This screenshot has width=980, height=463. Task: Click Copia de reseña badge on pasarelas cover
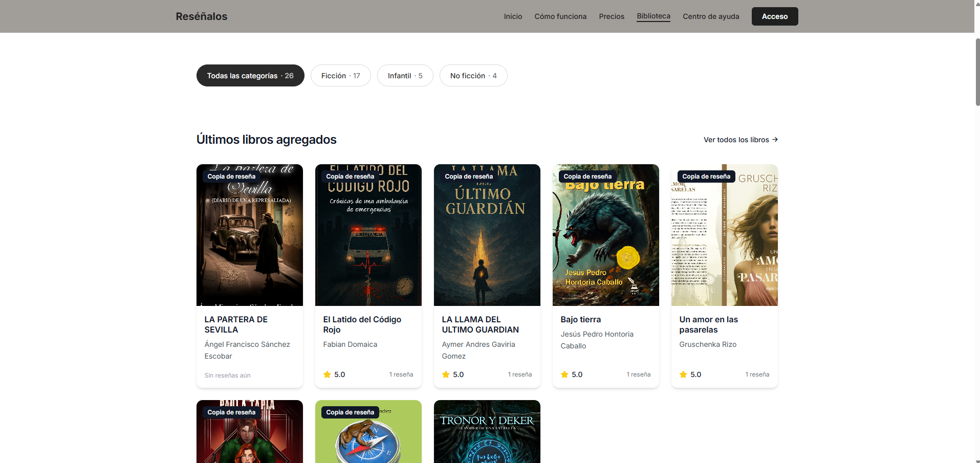[x=706, y=177]
